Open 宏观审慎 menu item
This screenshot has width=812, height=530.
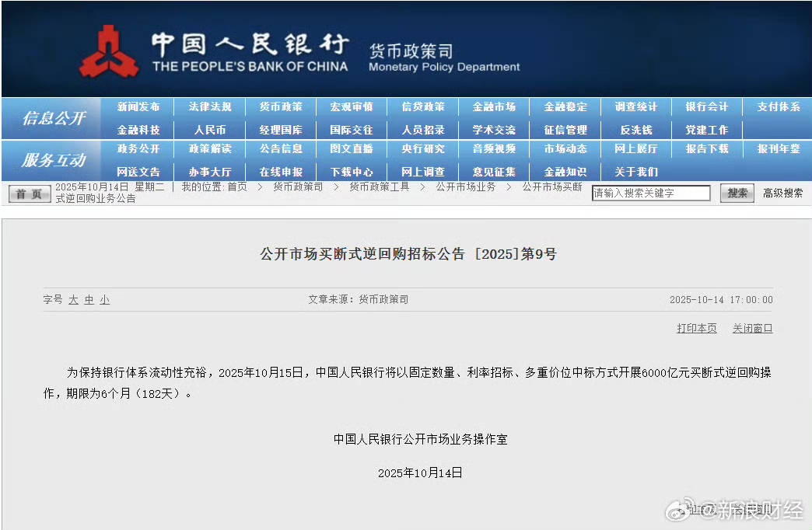point(352,106)
